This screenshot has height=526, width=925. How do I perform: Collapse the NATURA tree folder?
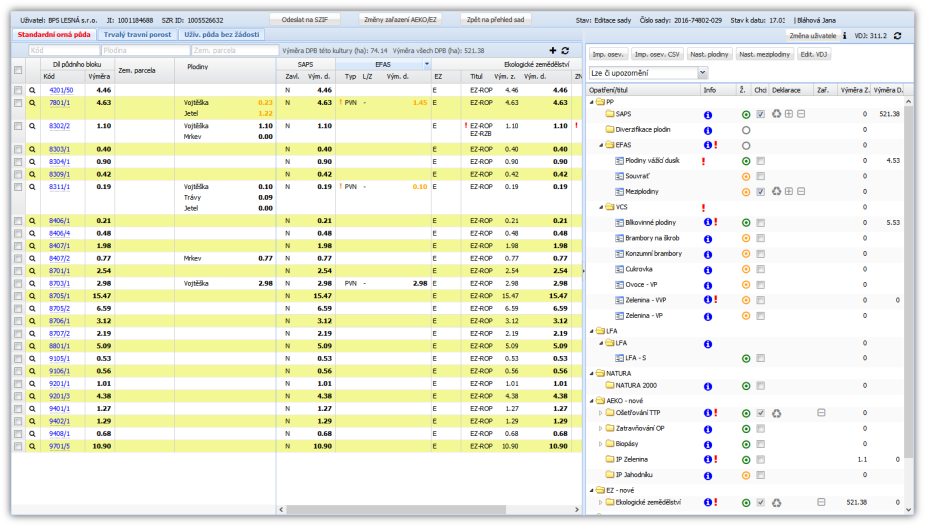coord(592,373)
